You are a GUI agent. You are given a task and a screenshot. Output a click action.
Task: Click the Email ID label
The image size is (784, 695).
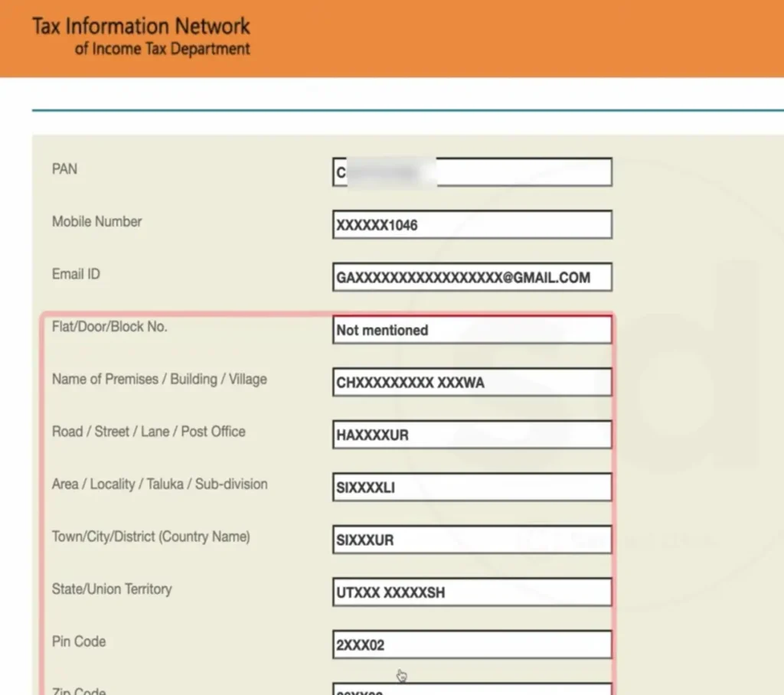click(76, 274)
